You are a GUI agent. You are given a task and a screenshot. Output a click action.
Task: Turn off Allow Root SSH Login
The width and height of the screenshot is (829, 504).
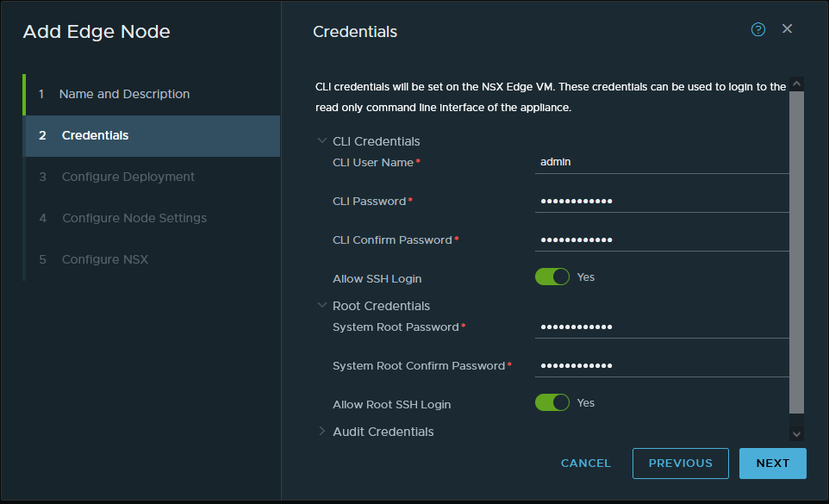552,403
